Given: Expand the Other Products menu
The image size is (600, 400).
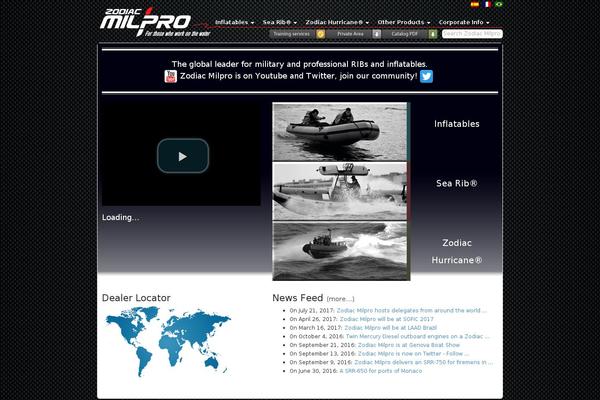Looking at the screenshot, I should [404, 22].
